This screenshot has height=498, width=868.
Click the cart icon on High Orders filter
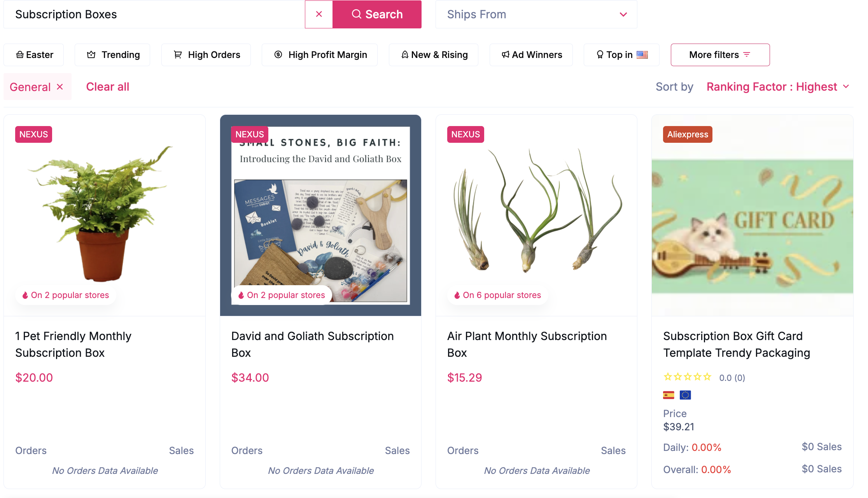pyautogui.click(x=178, y=54)
